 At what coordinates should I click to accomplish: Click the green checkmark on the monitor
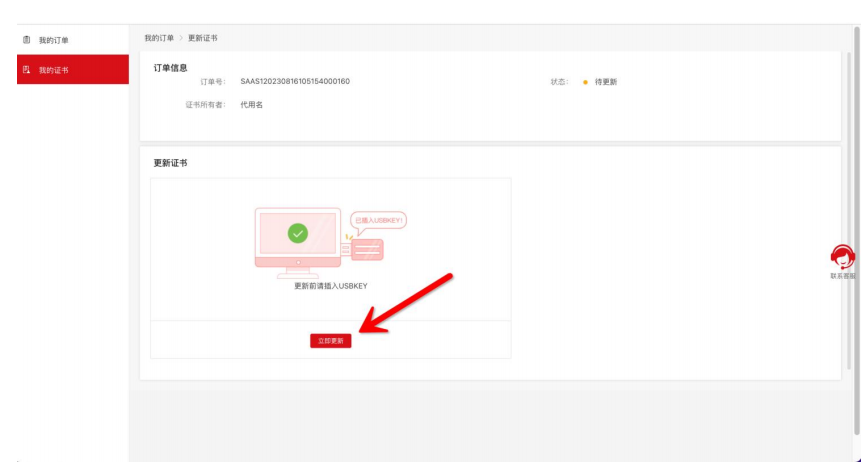(x=297, y=233)
